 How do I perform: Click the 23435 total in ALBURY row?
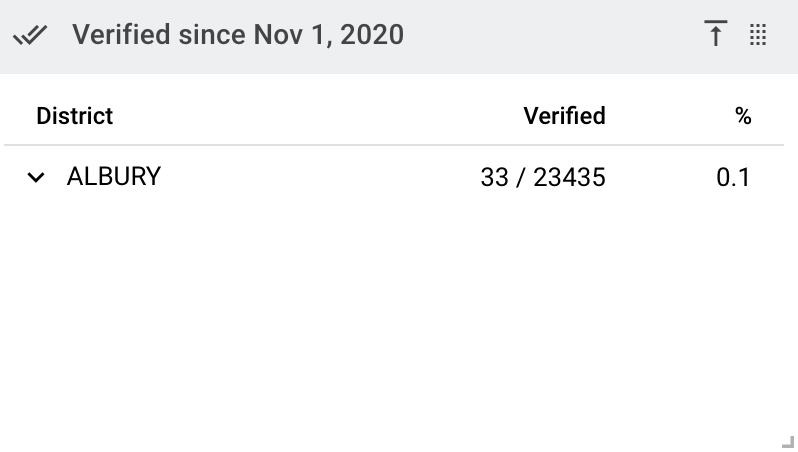click(569, 178)
